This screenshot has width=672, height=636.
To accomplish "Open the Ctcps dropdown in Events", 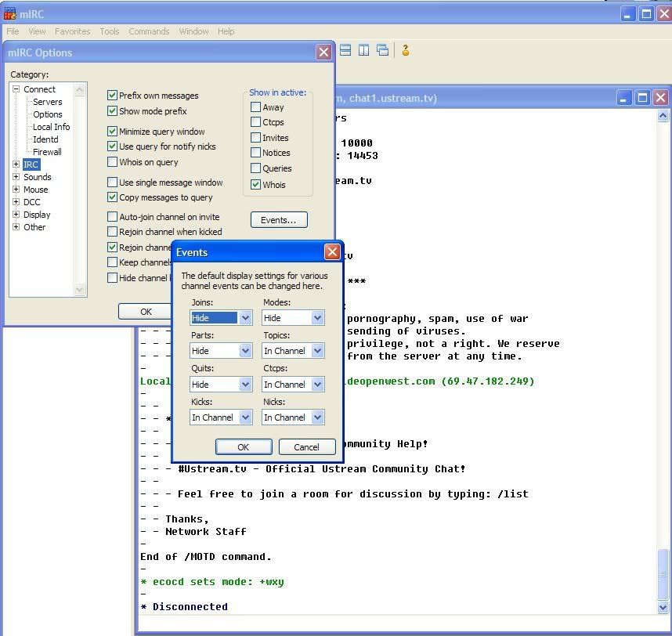I will tap(317, 385).
